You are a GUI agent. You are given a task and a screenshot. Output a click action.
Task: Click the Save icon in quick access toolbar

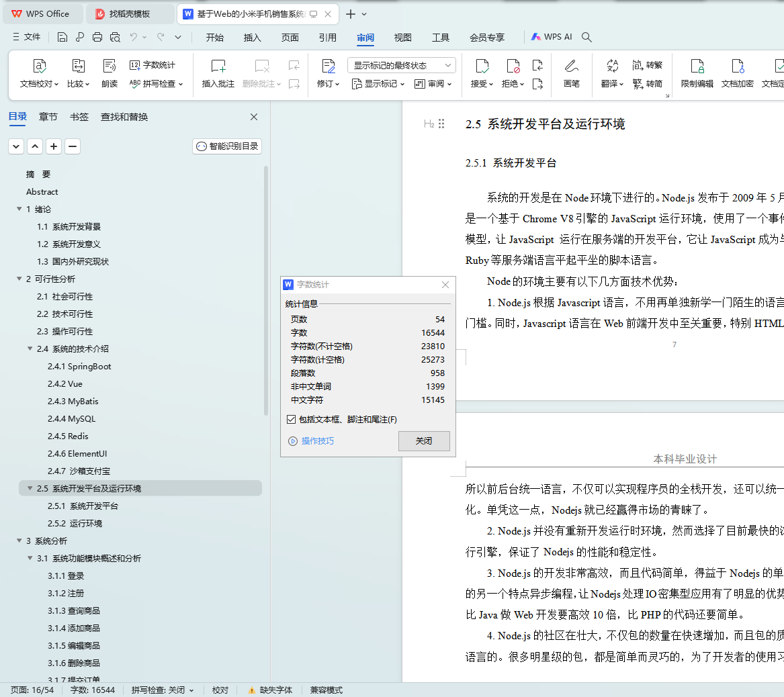(x=62, y=37)
